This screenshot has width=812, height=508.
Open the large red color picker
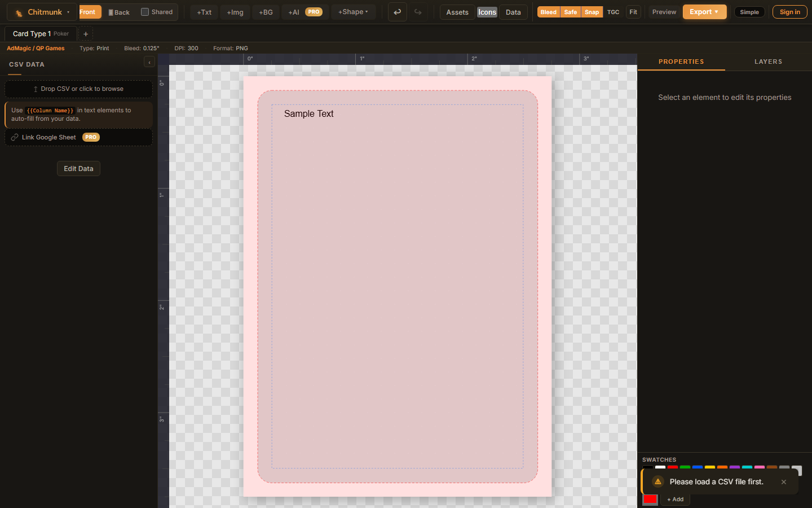pos(650,500)
